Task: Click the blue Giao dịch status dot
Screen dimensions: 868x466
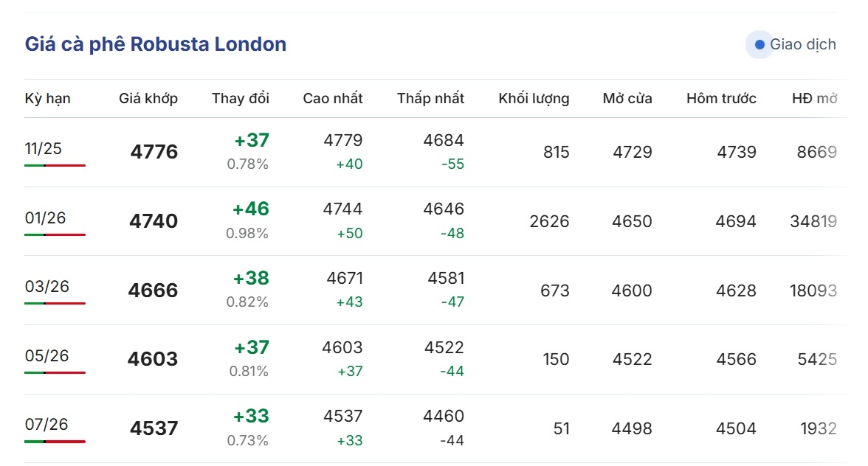Action: pyautogui.click(x=759, y=45)
